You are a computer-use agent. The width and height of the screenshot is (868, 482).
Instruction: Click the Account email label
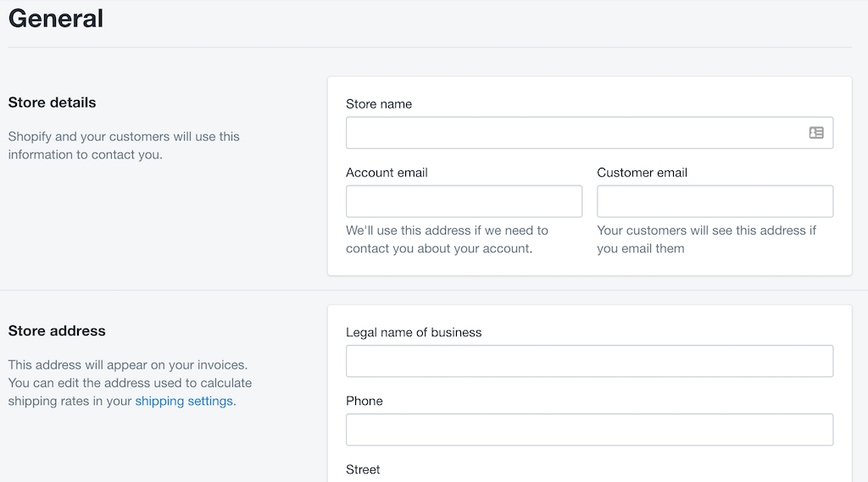387,173
